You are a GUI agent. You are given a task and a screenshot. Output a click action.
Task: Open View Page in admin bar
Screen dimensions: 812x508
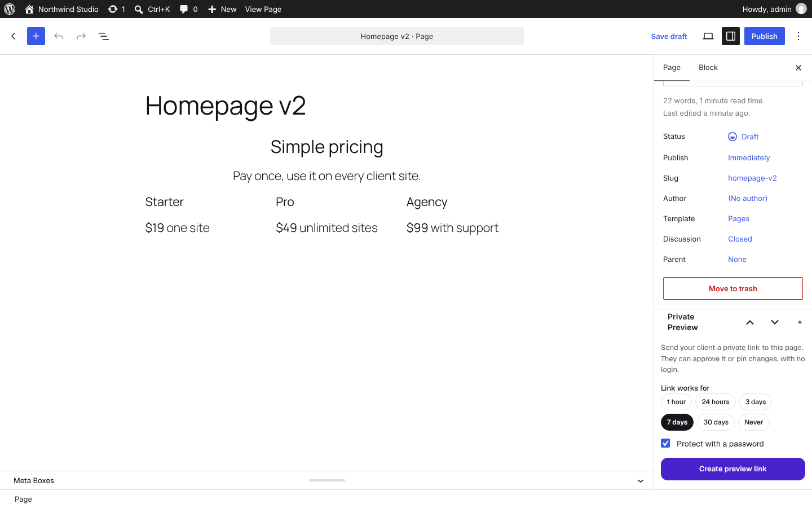(263, 9)
